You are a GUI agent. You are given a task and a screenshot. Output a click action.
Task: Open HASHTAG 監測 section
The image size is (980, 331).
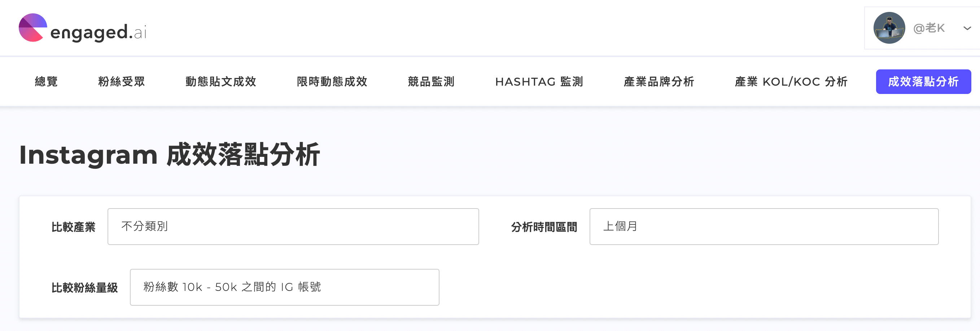539,82
